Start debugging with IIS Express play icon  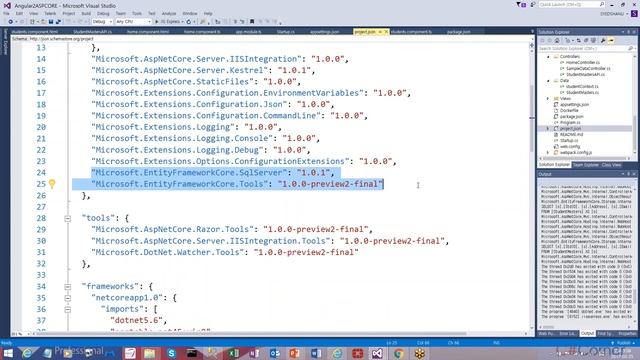pos(157,22)
